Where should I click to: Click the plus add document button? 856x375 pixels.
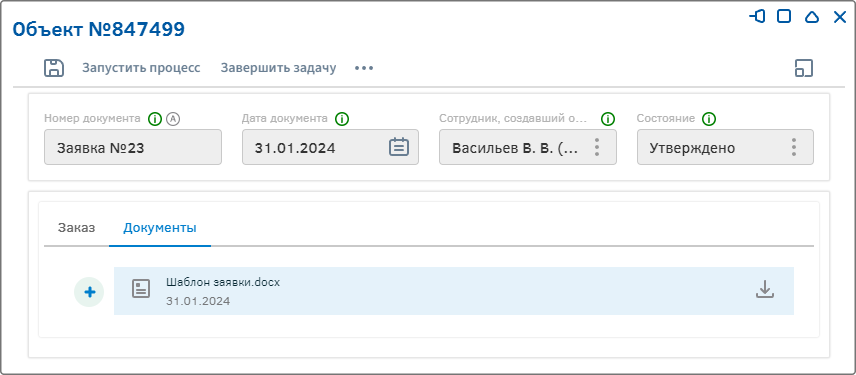coord(89,292)
